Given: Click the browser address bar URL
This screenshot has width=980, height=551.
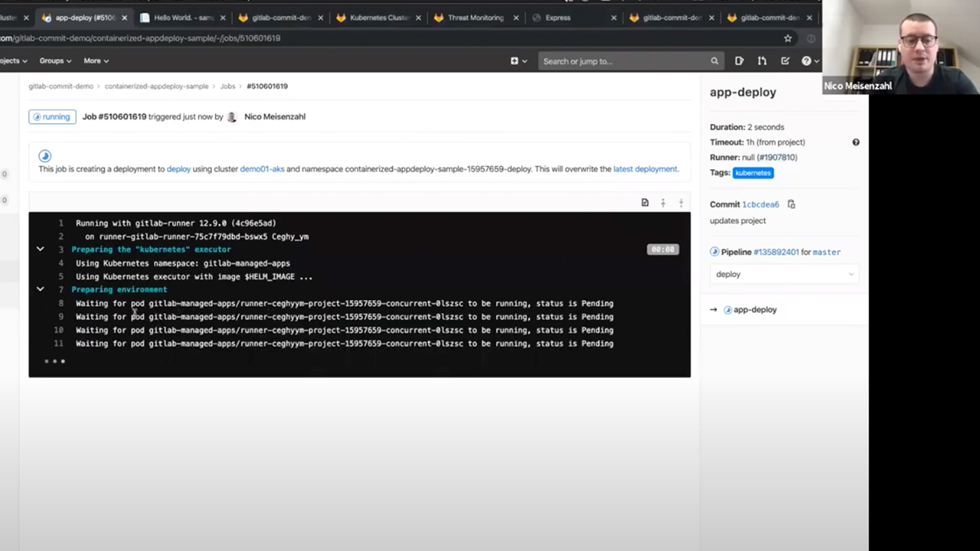Looking at the screenshot, I should click(140, 38).
